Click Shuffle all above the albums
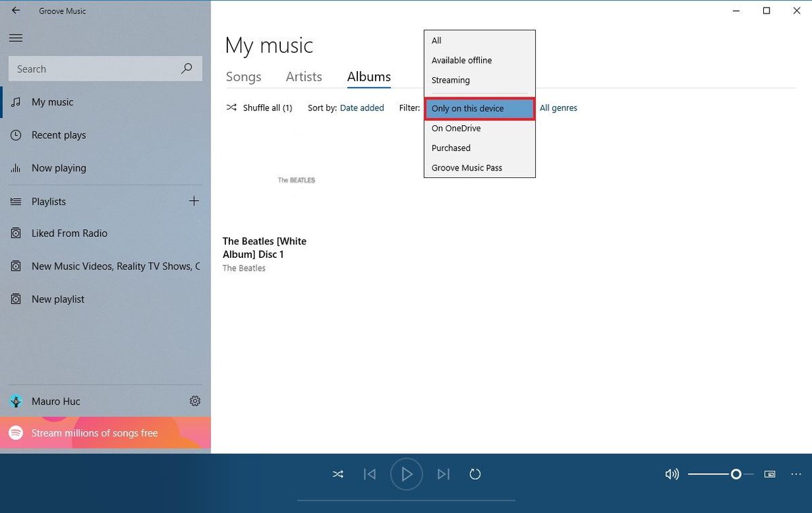 click(265, 108)
